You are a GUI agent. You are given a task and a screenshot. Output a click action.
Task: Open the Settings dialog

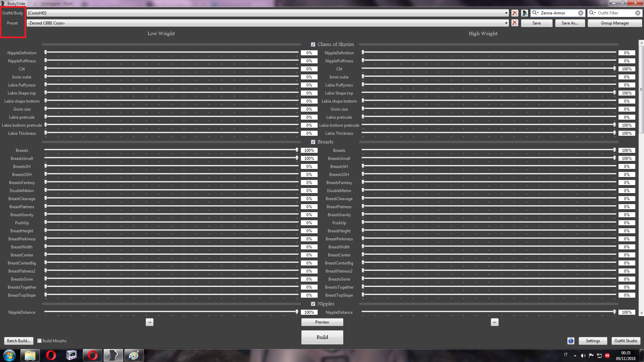(593, 341)
